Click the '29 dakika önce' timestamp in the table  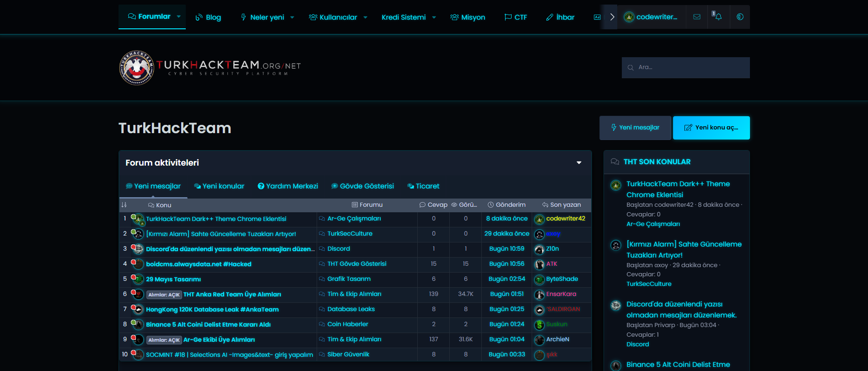[507, 234]
